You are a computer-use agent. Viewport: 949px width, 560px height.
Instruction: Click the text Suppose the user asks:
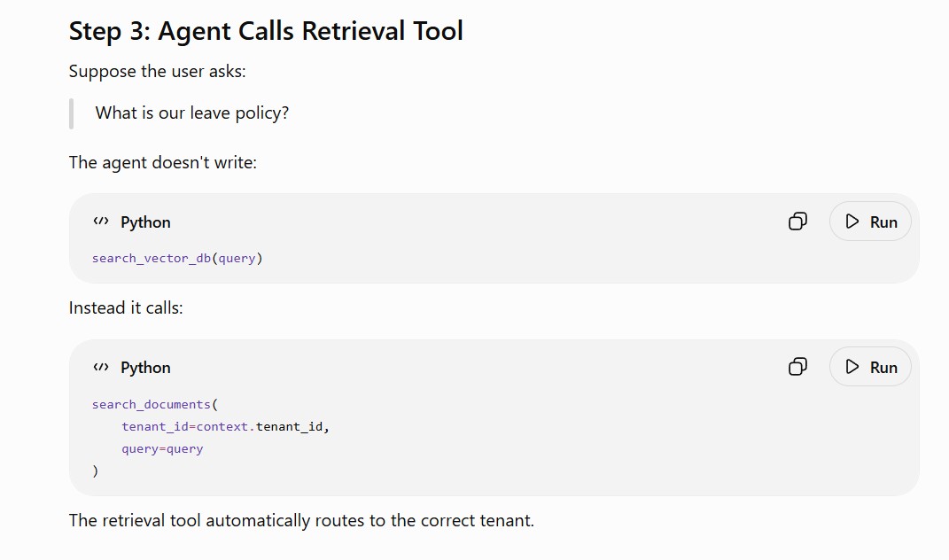[x=158, y=72]
